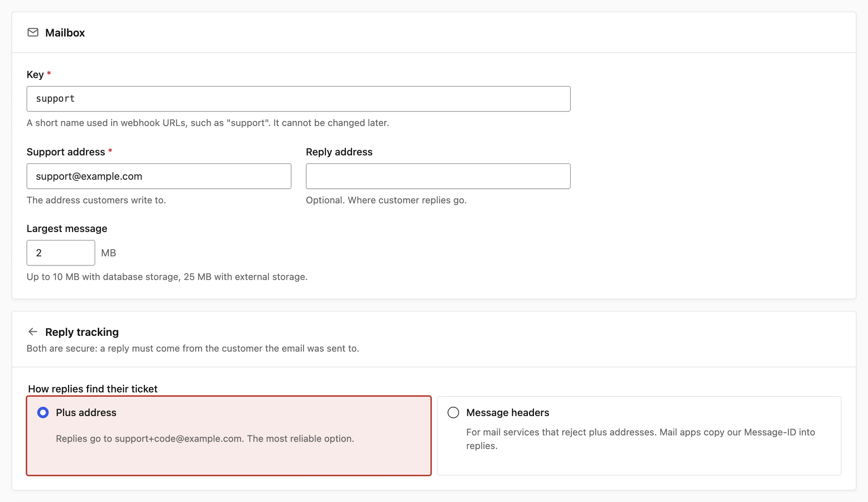
Task: Focus the Key input field
Action: click(299, 99)
